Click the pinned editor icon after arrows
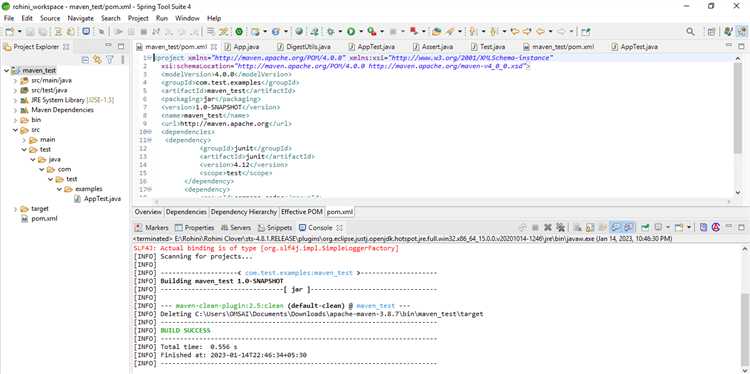750x374 pixels. (x=586, y=32)
